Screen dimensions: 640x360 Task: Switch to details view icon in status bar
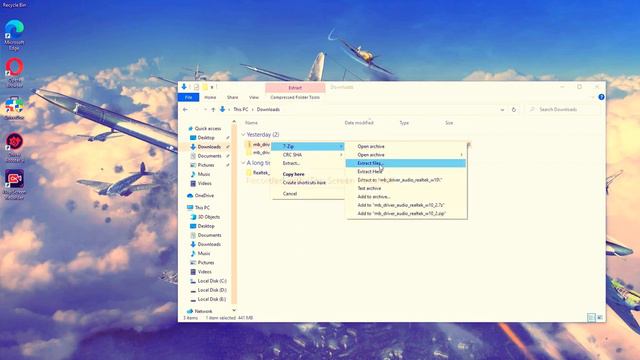click(x=591, y=317)
